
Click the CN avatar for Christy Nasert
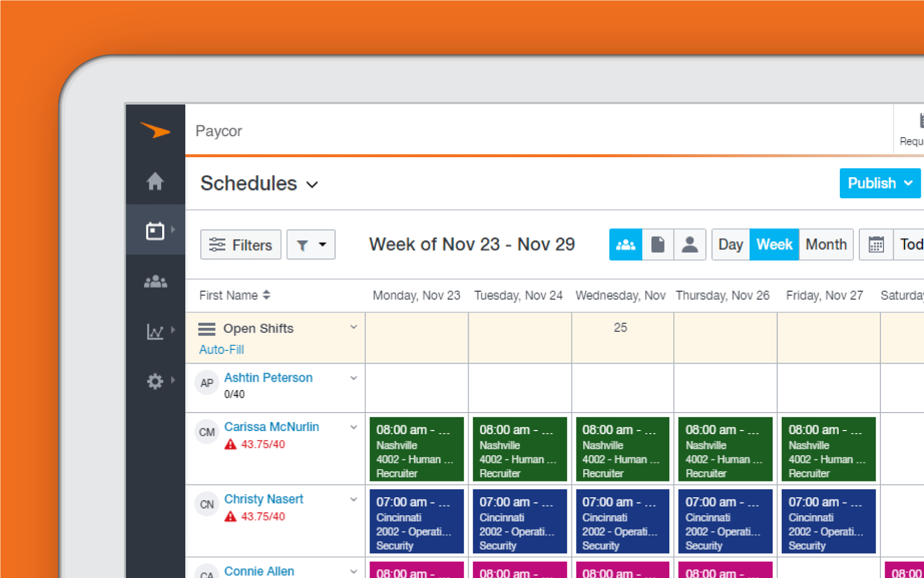point(207,504)
